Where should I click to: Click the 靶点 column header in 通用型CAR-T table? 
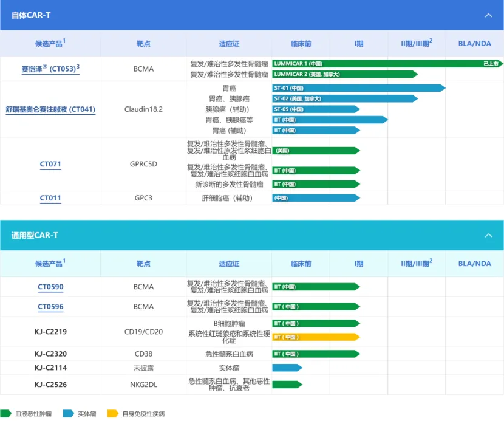(x=143, y=264)
